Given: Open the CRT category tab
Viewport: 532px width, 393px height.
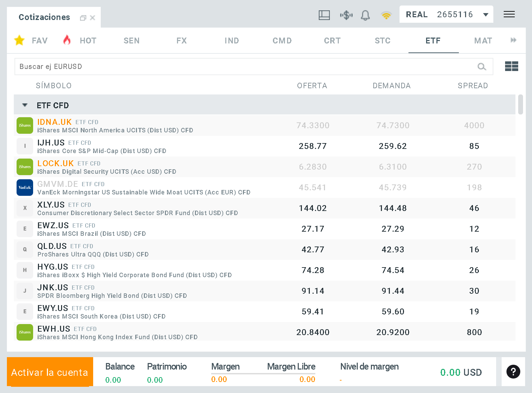Looking at the screenshot, I should 332,40.
